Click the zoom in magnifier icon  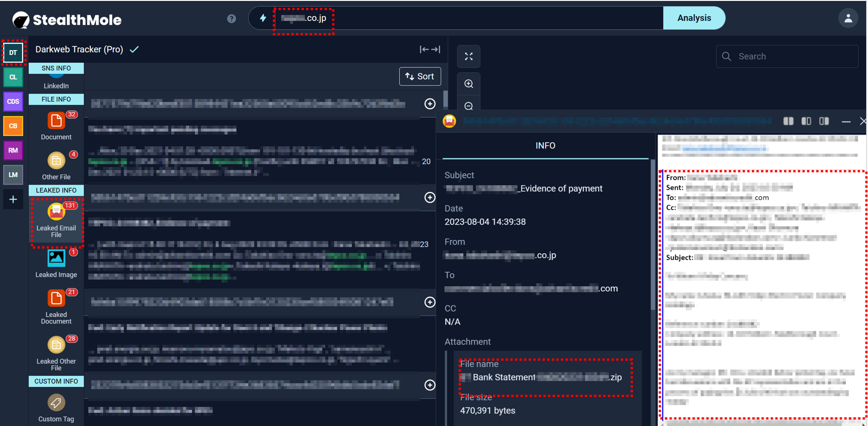click(469, 84)
